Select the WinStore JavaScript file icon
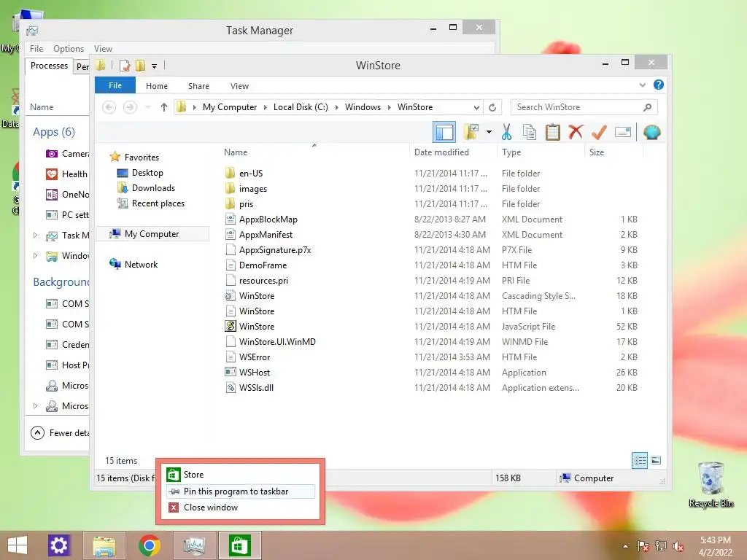 231,326
